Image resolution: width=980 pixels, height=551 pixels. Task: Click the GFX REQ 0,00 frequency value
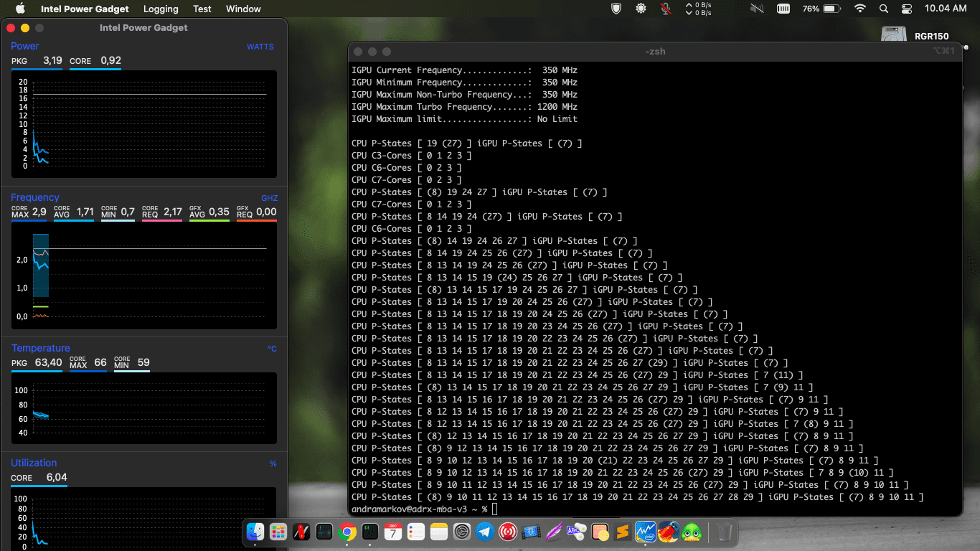click(257, 212)
